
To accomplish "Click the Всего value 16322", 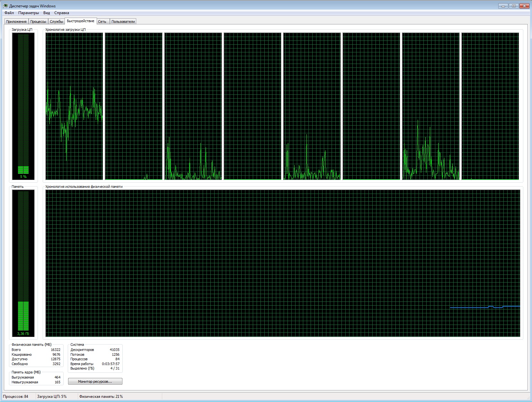I will pyautogui.click(x=56, y=350).
